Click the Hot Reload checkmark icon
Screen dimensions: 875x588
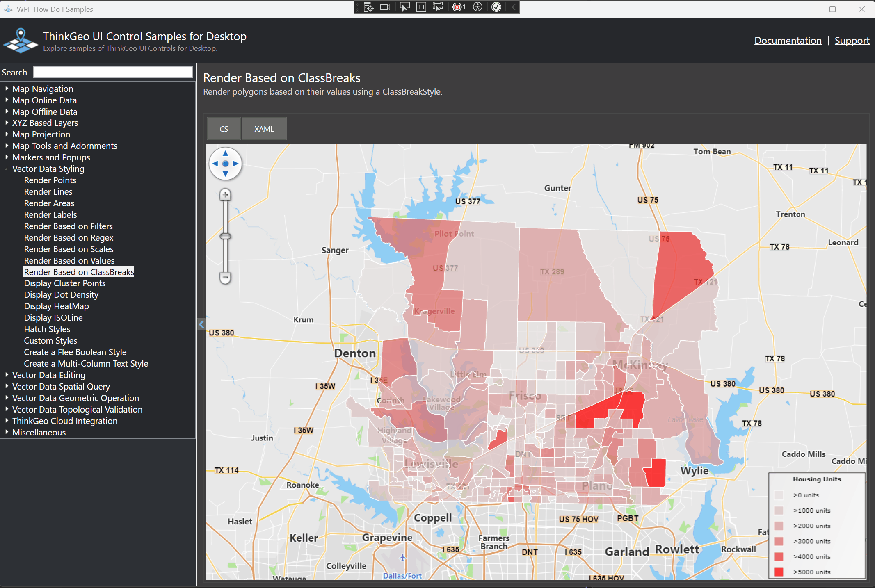point(496,7)
